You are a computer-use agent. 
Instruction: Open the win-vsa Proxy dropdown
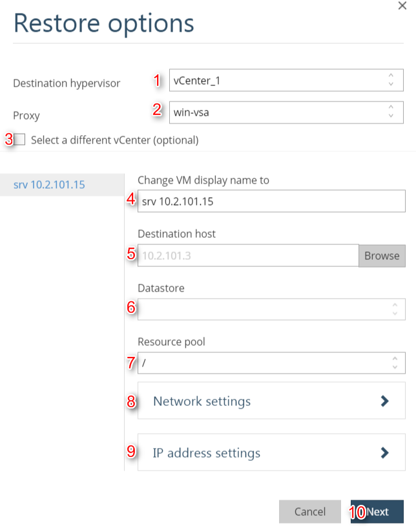[x=278, y=112]
